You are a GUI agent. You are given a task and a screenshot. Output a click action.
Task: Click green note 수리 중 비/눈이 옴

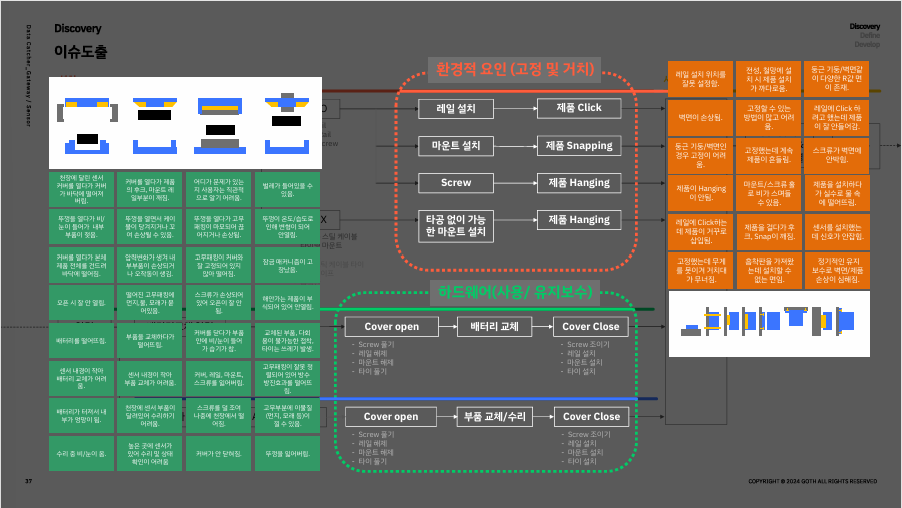pos(81,453)
